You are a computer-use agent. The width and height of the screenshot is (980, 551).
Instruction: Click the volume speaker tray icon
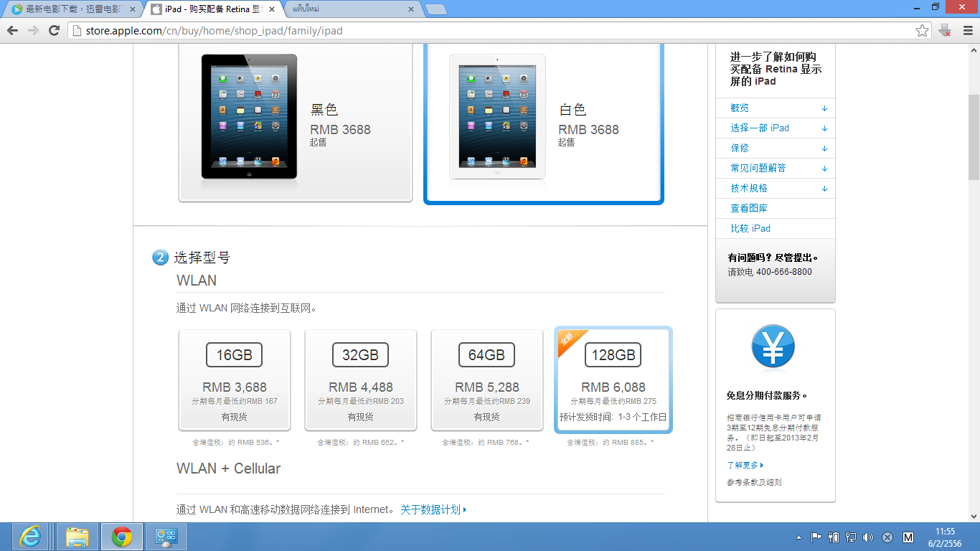868,537
